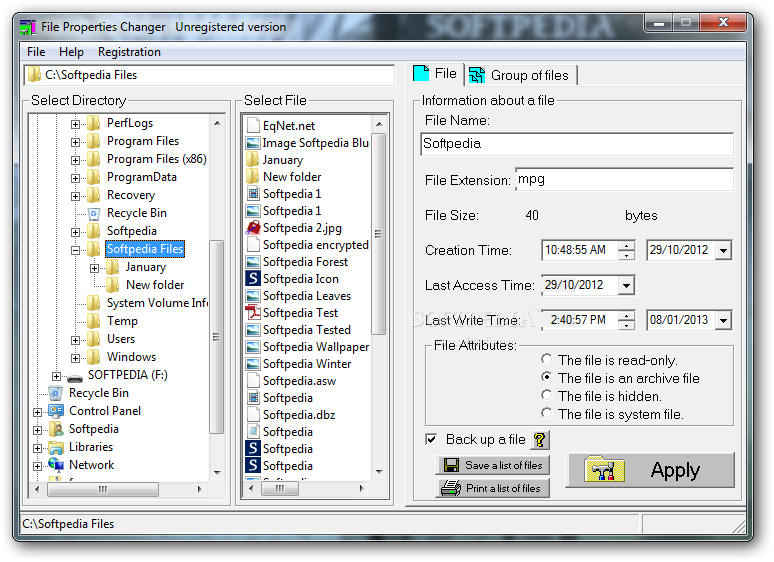Click the printer icon for Print list
Viewport: 774px width, 562px height.
tap(451, 488)
